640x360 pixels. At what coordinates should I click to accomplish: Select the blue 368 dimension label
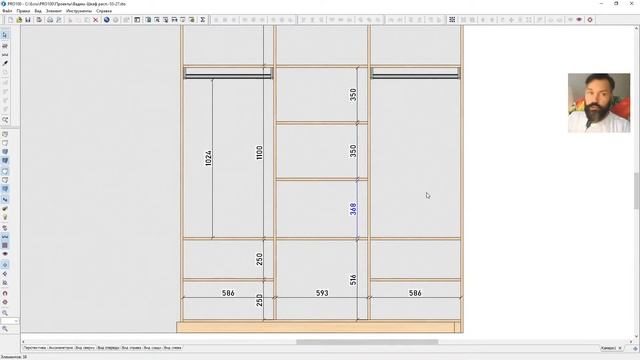[353, 209]
